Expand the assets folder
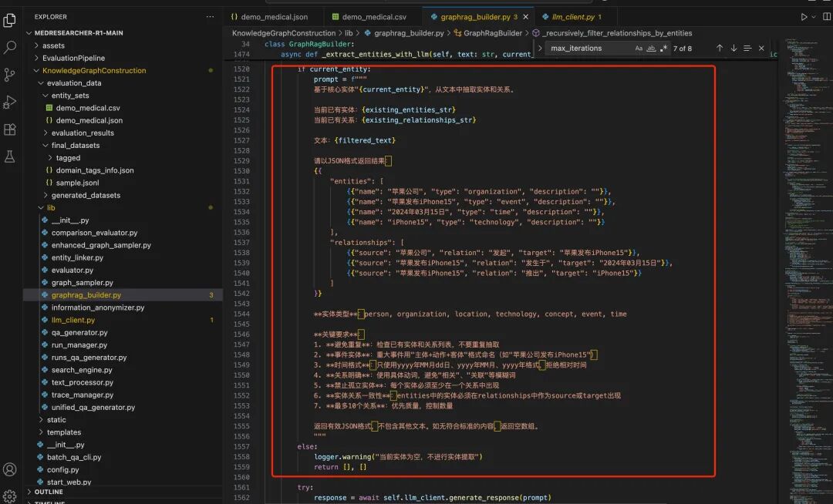Screen dimensions: 833x504 tap(53, 45)
